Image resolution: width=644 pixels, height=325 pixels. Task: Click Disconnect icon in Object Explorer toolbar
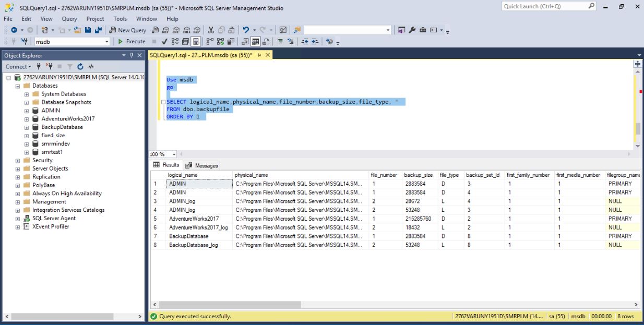50,67
